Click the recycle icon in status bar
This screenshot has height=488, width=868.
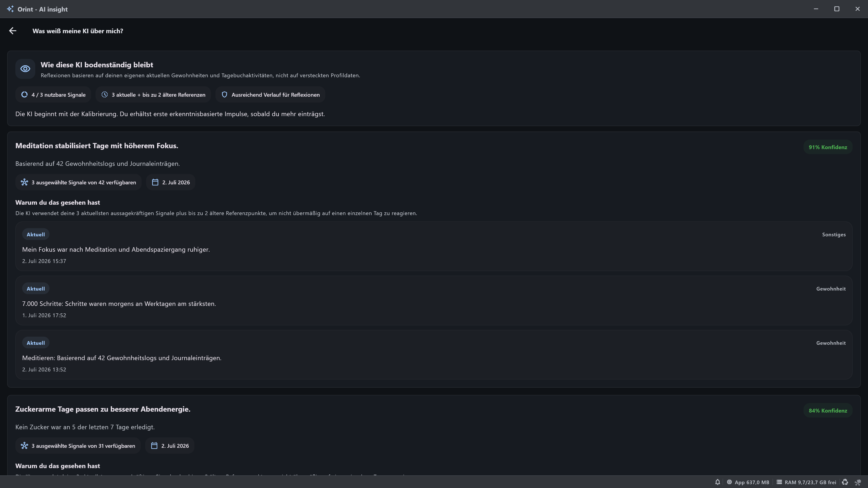point(845,482)
